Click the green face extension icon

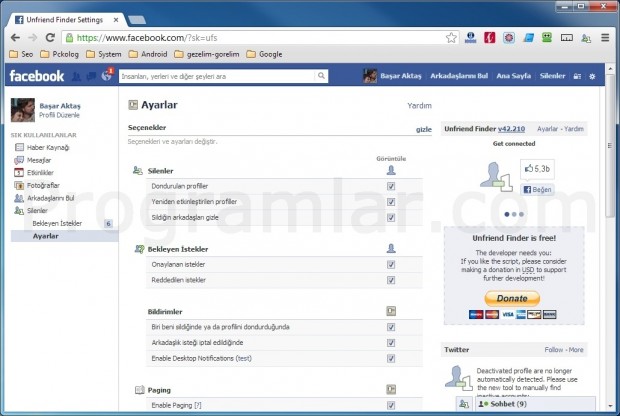coord(547,38)
